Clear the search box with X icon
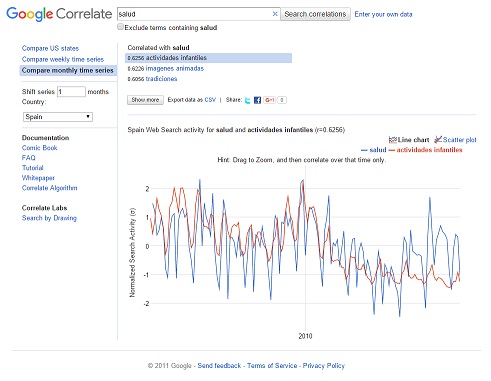Image resolution: width=491 pixels, height=381 pixels. pyautogui.click(x=275, y=14)
